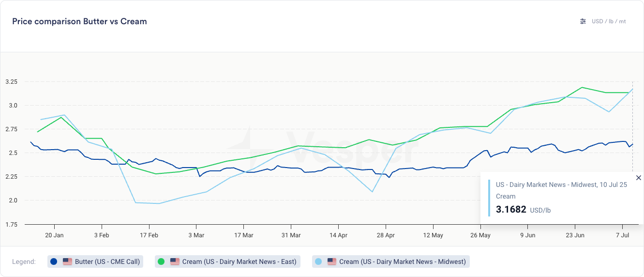The height and width of the screenshot is (277, 644).
Task: Toggle Cream (US - Dairy Market News - Midwest) series
Action: [x=402, y=262]
